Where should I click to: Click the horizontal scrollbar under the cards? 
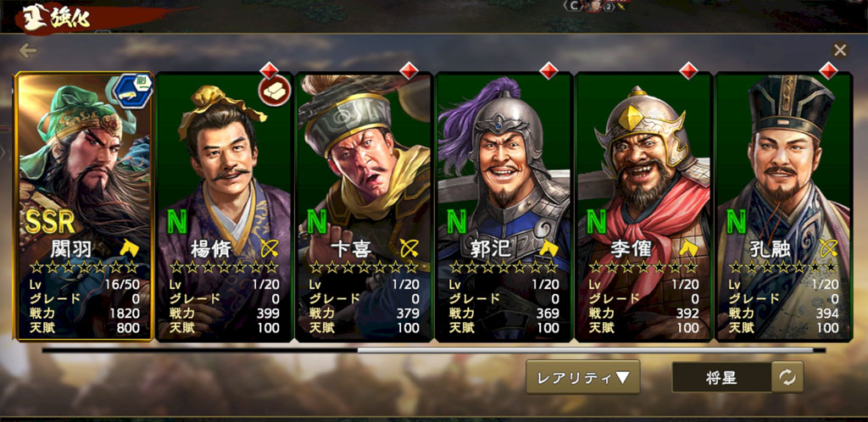pyautogui.click(x=433, y=350)
